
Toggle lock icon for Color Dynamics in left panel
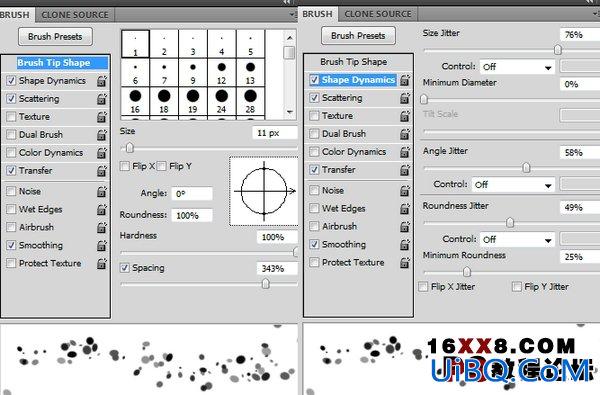[101, 153]
